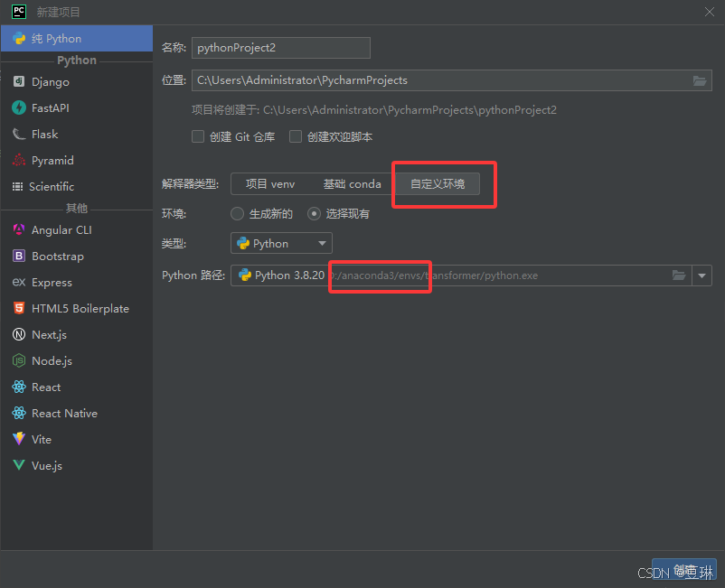Select Next.js text in project list
Image resolution: width=725 pixels, height=588 pixels.
click(x=49, y=335)
